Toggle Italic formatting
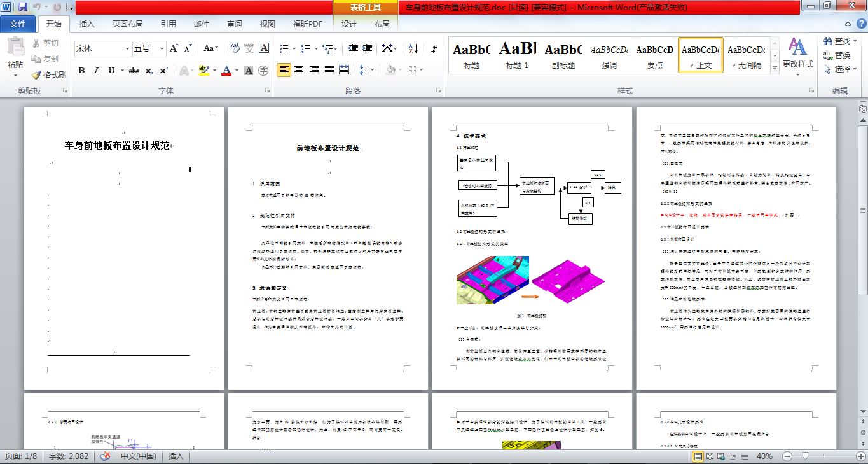This screenshot has width=868, height=464. pos(97,71)
